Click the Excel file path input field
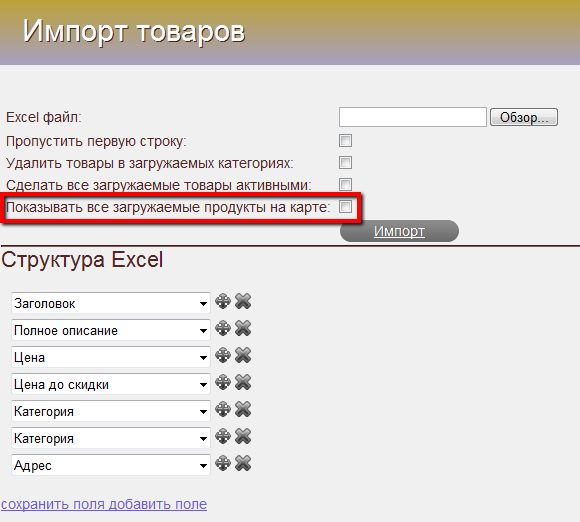Image resolution: width=580 pixels, height=522 pixels. point(413,117)
